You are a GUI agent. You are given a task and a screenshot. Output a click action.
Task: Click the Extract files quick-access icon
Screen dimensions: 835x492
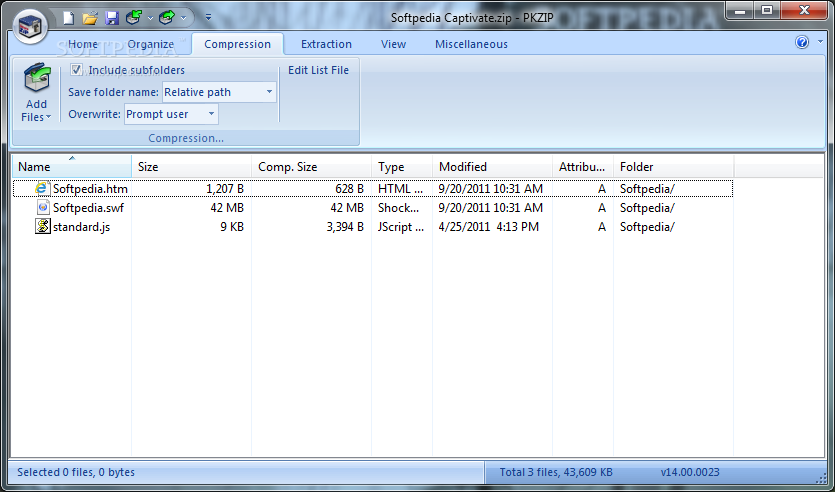tap(167, 18)
